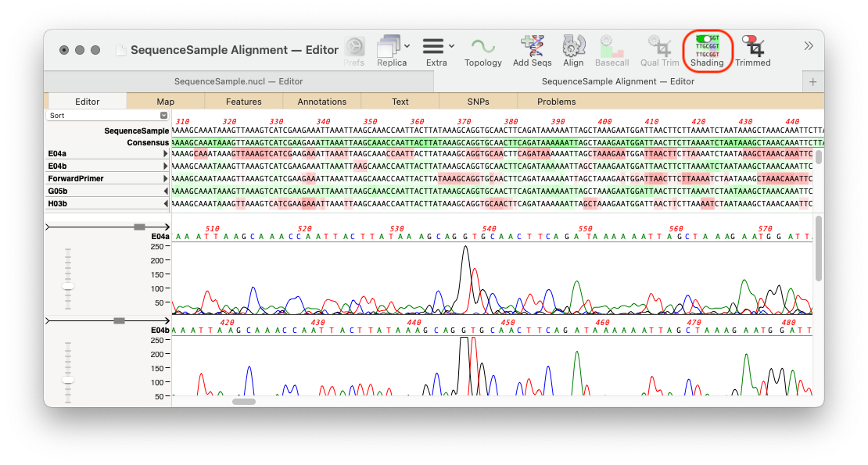Click the Add Seqs icon
Screen dimensions: 868x465
(x=532, y=46)
